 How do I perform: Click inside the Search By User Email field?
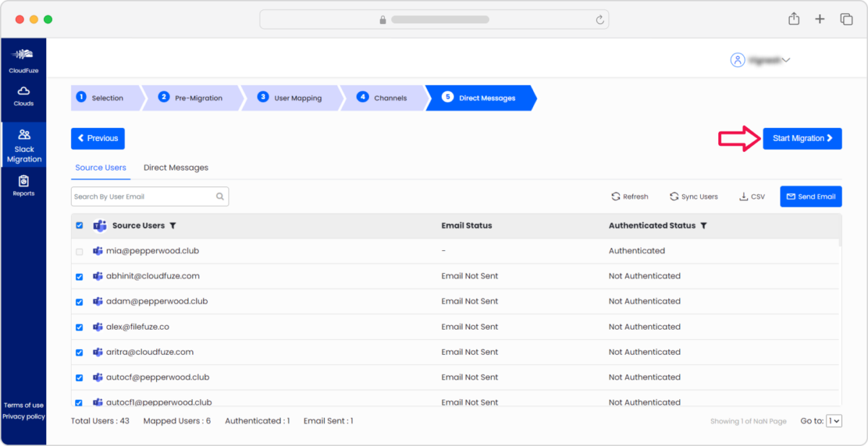[137, 196]
